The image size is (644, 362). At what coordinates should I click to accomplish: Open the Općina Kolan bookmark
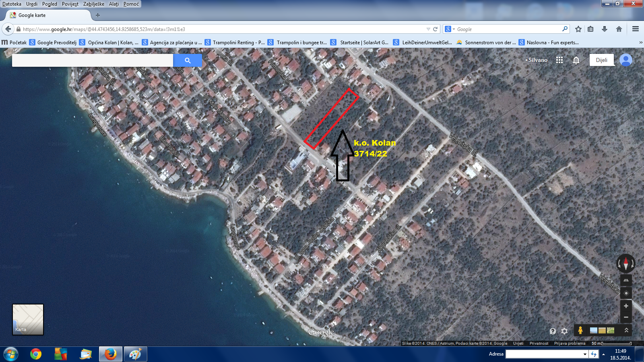click(109, 42)
